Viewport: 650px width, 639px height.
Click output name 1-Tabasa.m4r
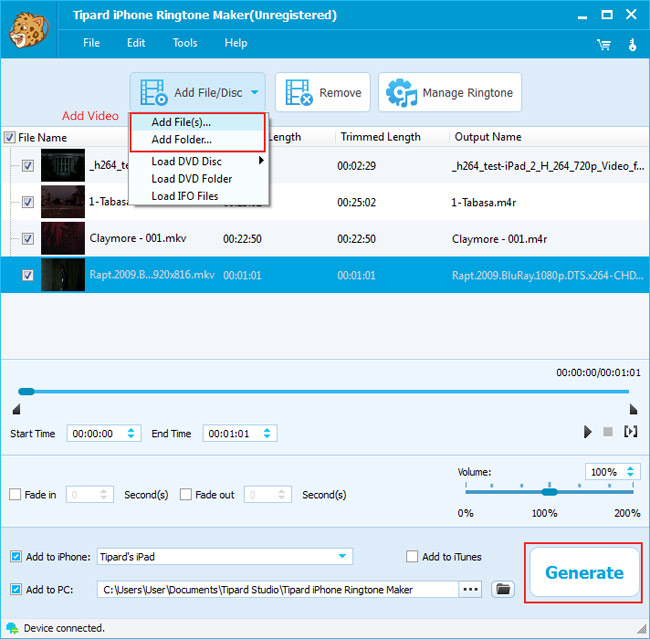tap(483, 202)
